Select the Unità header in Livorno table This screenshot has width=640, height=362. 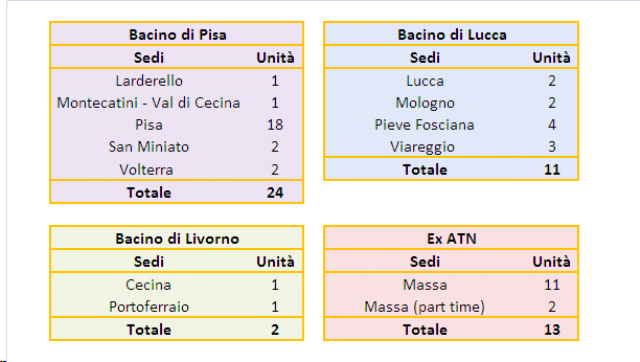pyautogui.click(x=275, y=262)
